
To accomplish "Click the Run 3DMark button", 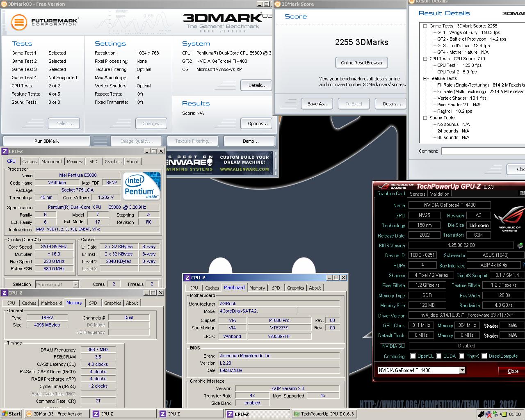I will 46,141.
